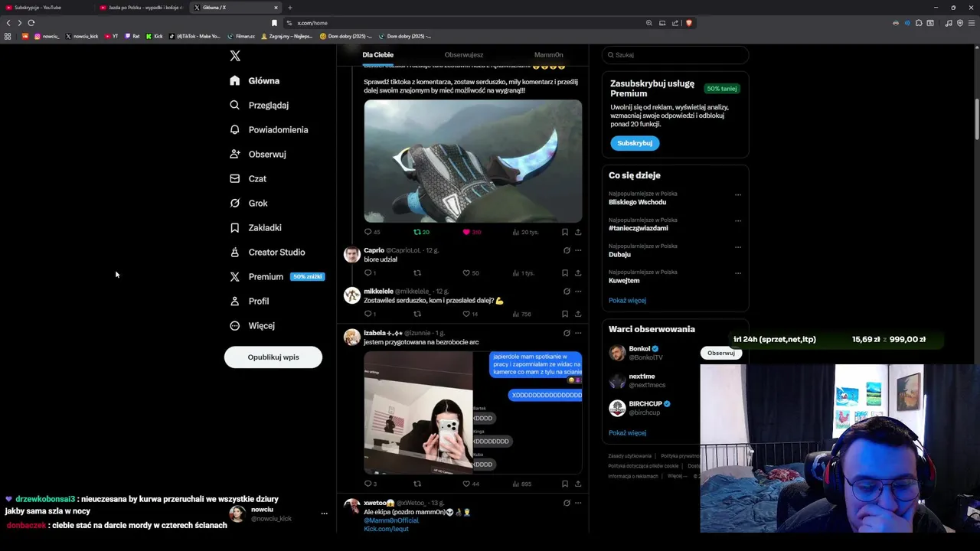
Task: Click the Subskrybuj Premium button
Action: pyautogui.click(x=635, y=143)
